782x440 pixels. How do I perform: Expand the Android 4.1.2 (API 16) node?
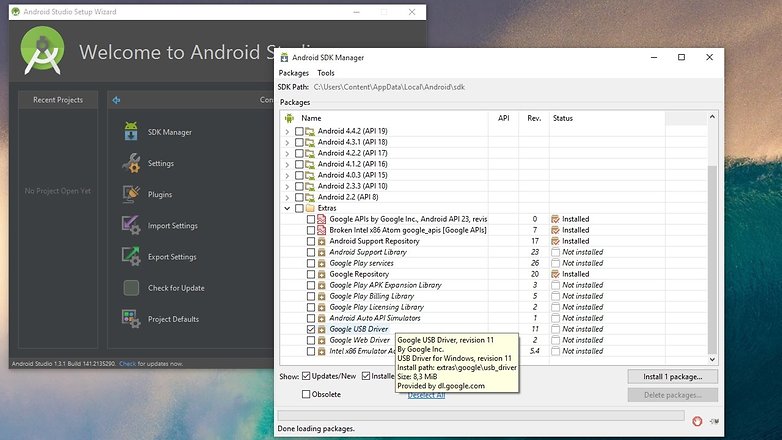pos(287,164)
